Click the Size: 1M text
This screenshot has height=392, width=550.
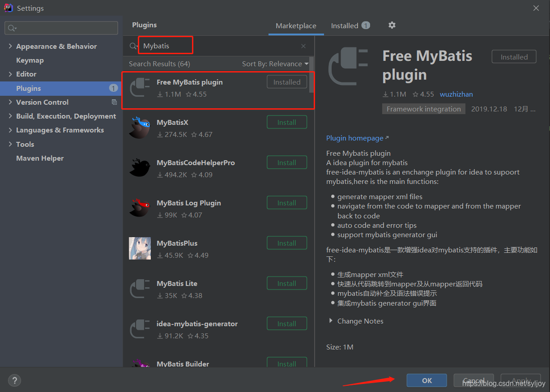340,347
